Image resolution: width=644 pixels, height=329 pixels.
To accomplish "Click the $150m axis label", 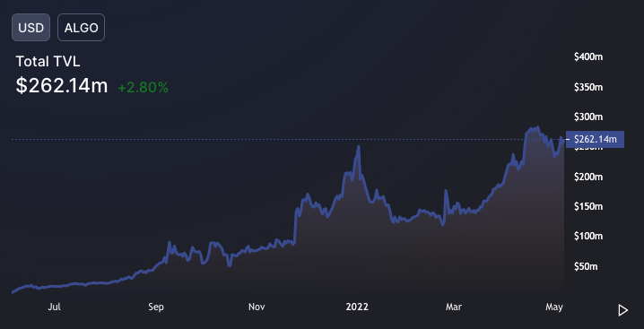I will click(x=588, y=206).
